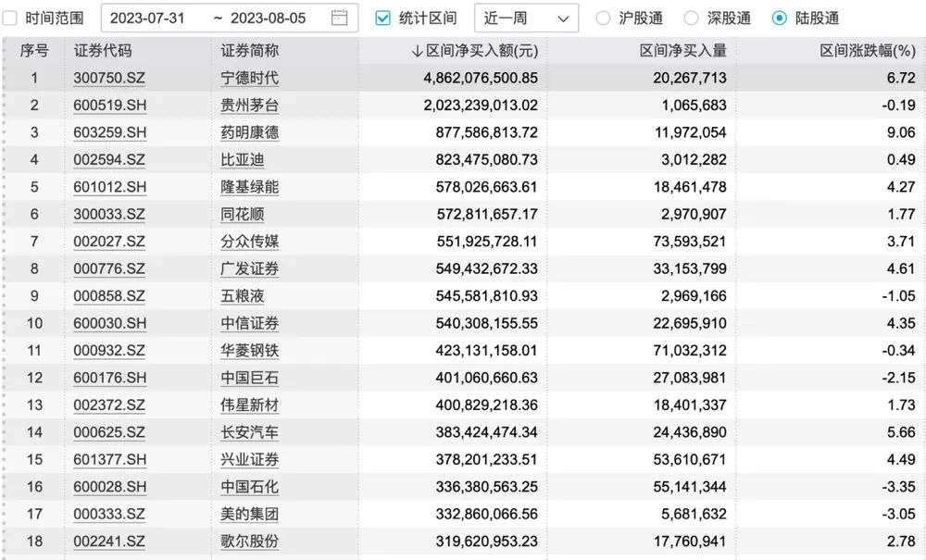Open stock code 002372.SZ link

click(x=109, y=404)
